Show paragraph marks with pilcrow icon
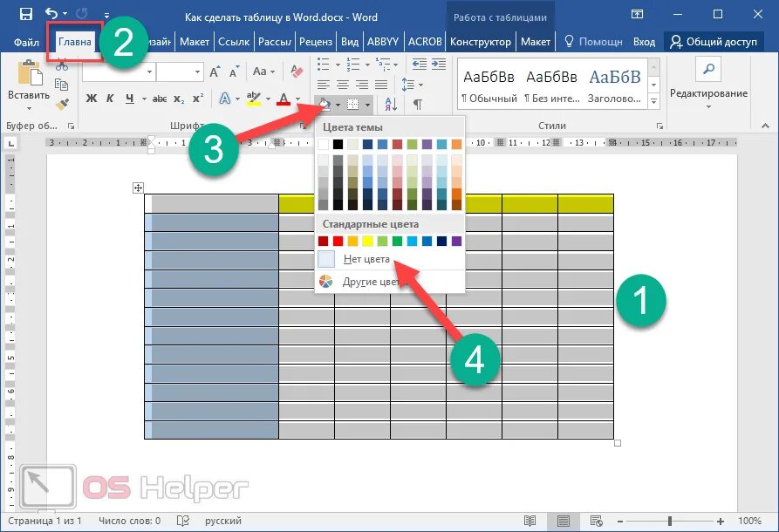Viewport: 779px width, 532px height. click(418, 105)
